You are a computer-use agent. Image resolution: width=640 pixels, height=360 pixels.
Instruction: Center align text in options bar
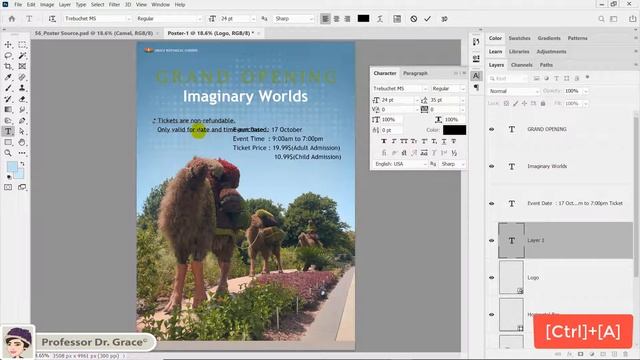(x=336, y=19)
